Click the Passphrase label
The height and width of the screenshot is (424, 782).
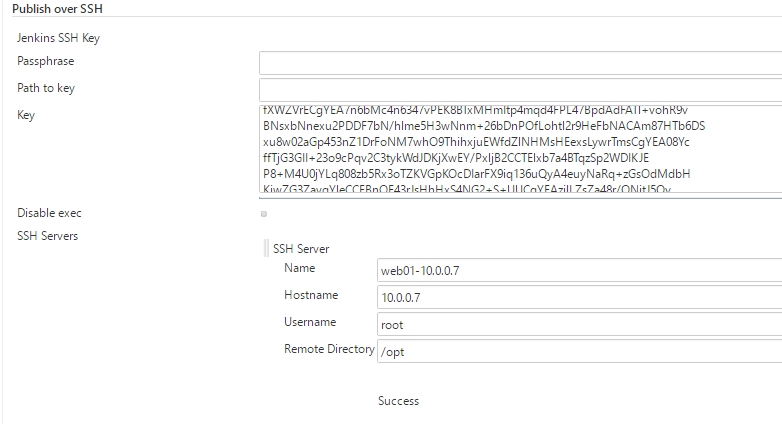pyautogui.click(x=45, y=61)
